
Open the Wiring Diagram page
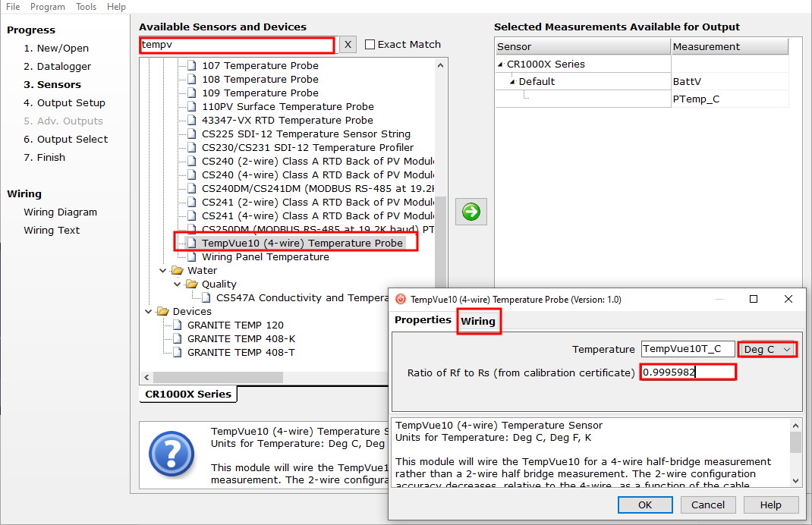click(x=60, y=212)
